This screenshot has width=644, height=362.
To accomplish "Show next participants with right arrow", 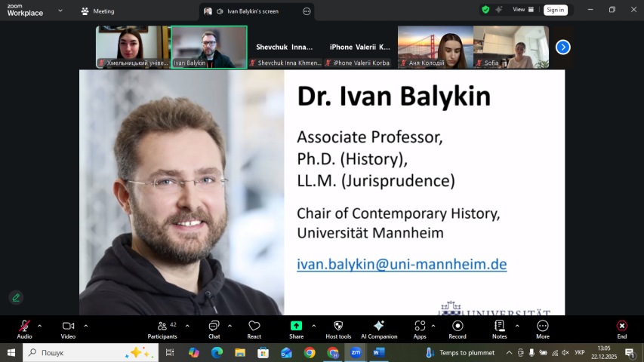I will (562, 47).
